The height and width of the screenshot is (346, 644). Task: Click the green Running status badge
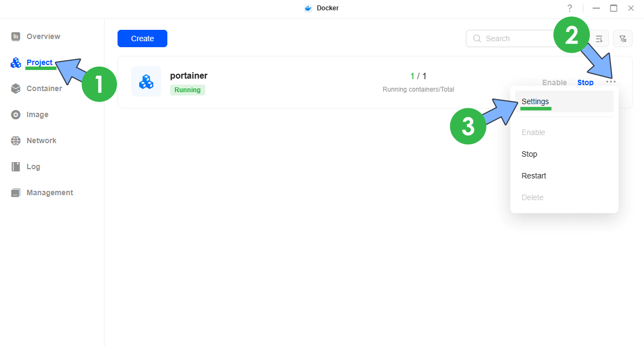187,89
